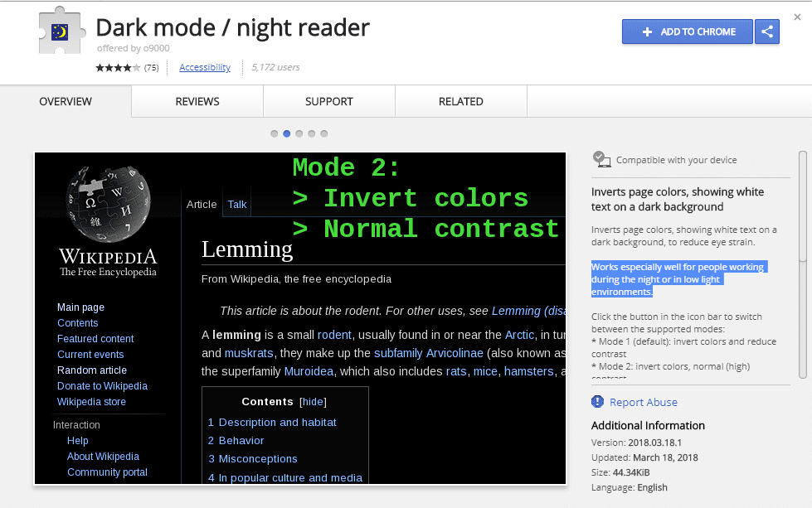Click the Dark mode extension puzzle icon
This screenshot has width=812, height=508.
(x=61, y=31)
